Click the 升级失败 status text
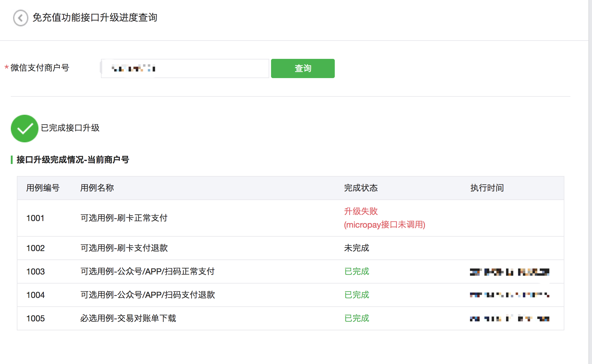The height and width of the screenshot is (364, 592). click(361, 211)
